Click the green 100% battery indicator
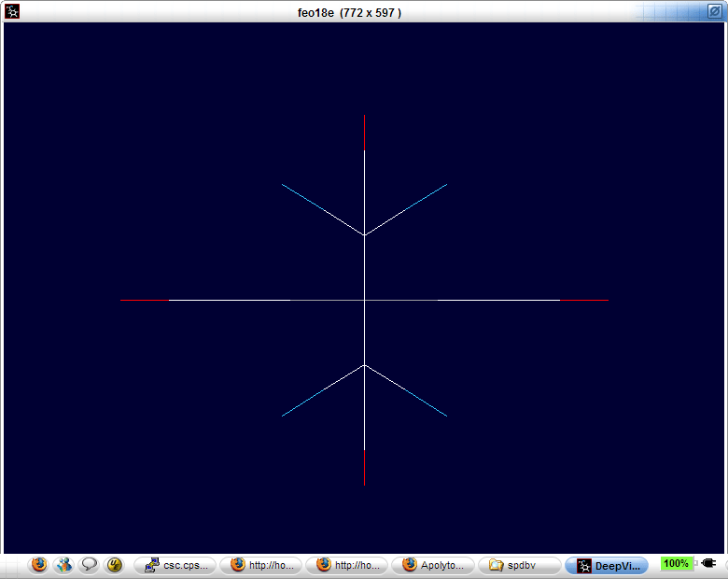 point(676,564)
